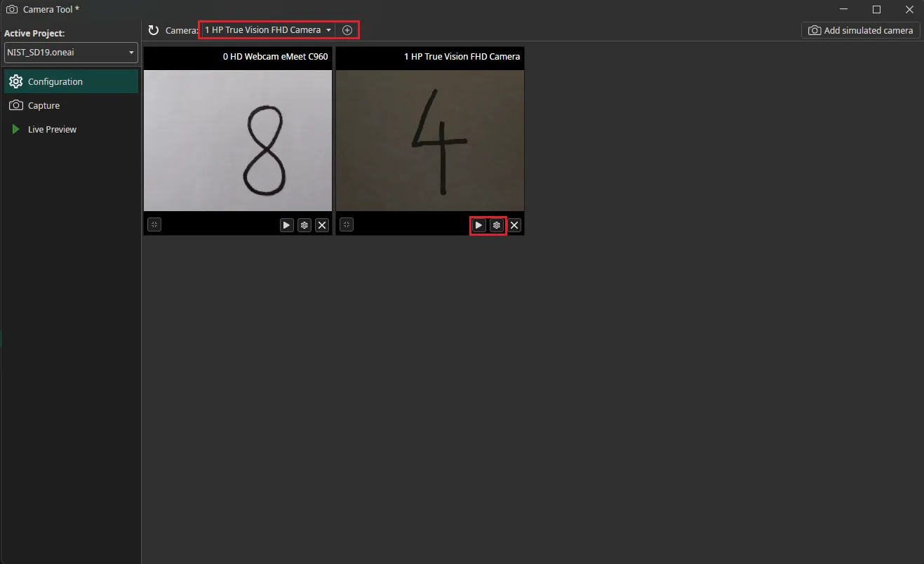Click the Add simulated camera button
924x564 pixels.
coord(860,30)
